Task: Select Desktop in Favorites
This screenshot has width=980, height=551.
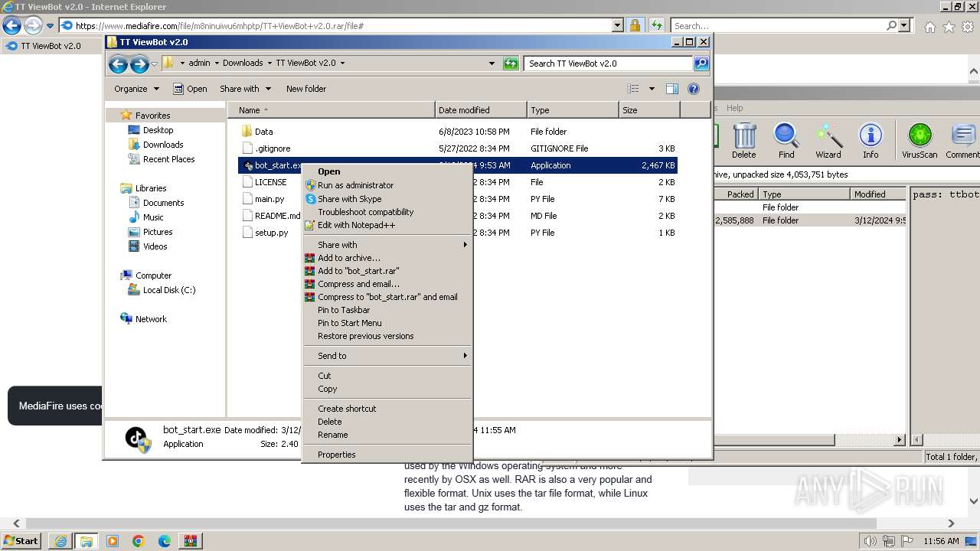Action: 158,130
